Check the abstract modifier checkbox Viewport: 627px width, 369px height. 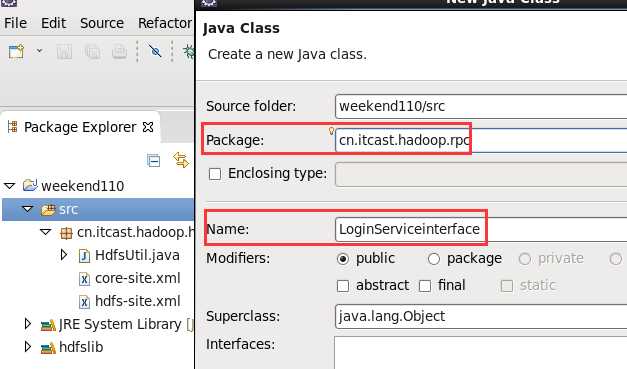(x=343, y=286)
